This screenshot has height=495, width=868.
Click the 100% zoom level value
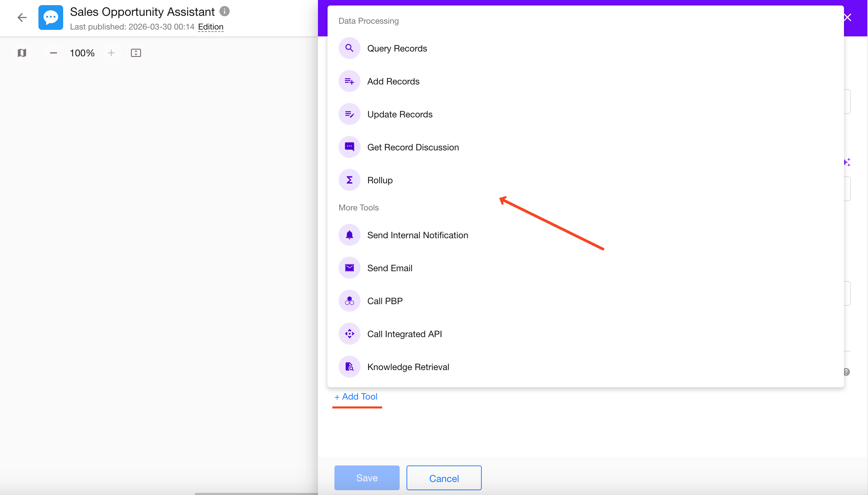click(82, 53)
